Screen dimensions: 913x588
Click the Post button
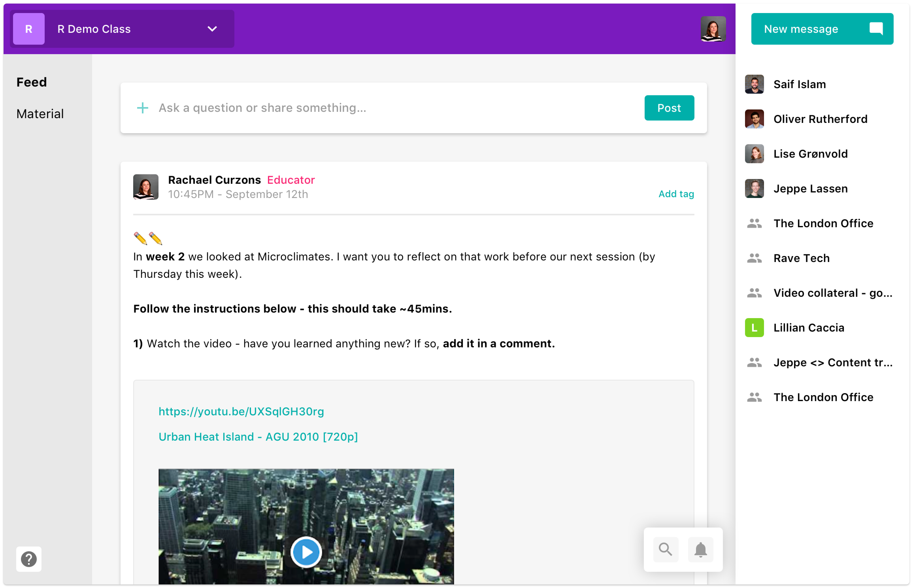669,108
